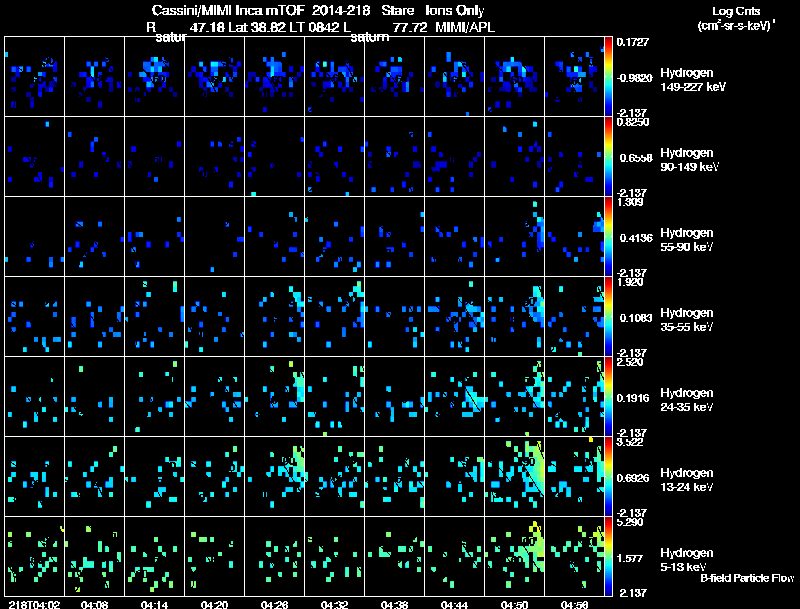Click the Log Cnts legend heading
Image resolution: width=800 pixels, height=609 pixels.
(736, 11)
